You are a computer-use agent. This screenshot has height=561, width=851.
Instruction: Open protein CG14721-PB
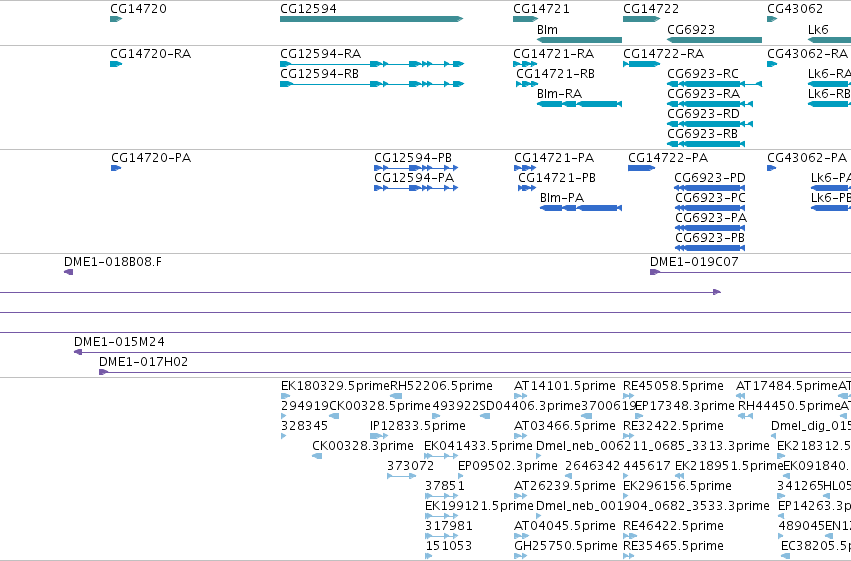[x=527, y=188]
